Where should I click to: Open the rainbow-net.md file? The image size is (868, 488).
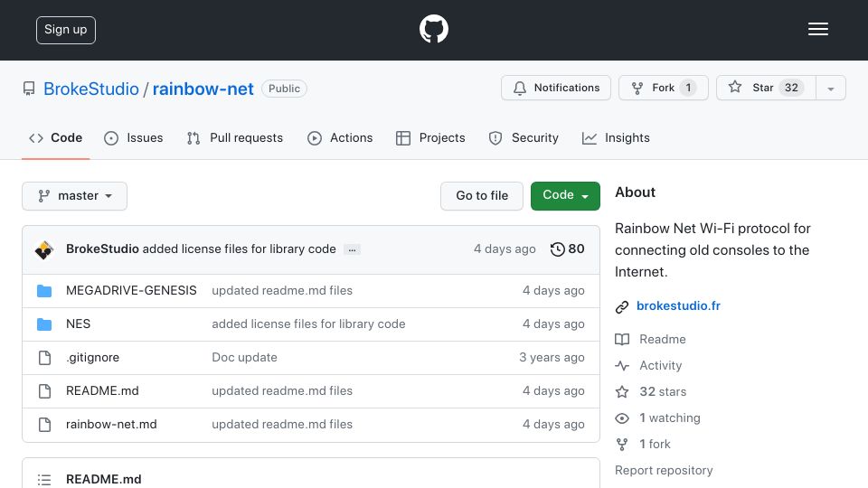pyautogui.click(x=111, y=425)
